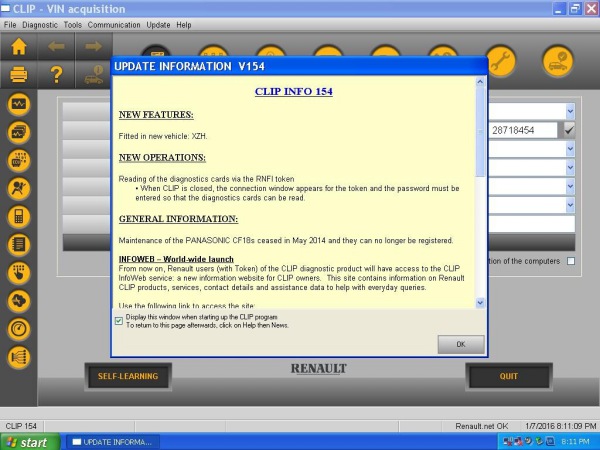600x450 pixels.
Task: Click the NEW OPERATIONS: heading
Action: 162,158
